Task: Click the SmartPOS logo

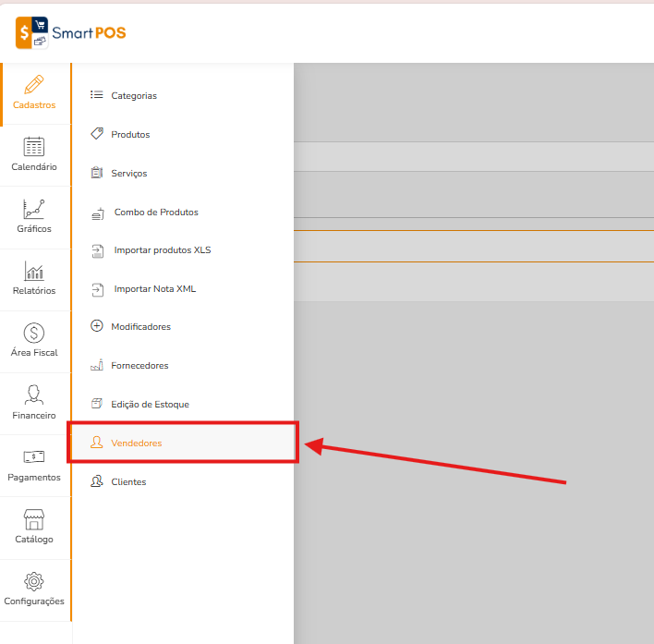Action: (70, 33)
